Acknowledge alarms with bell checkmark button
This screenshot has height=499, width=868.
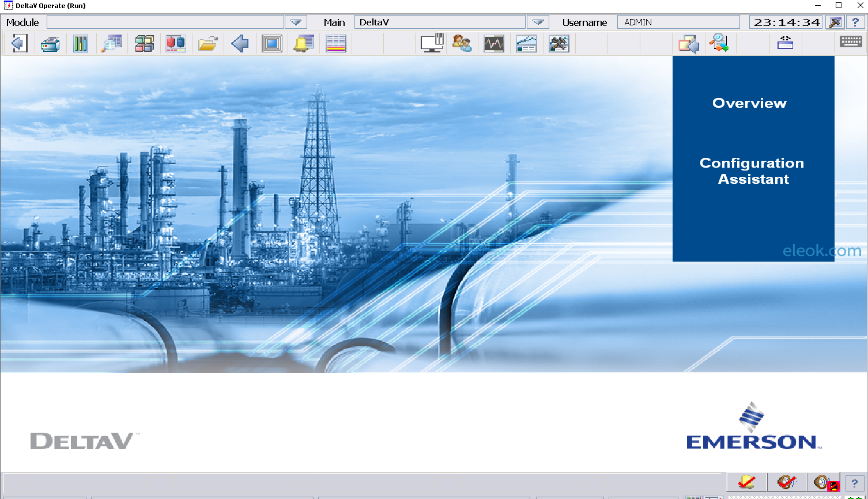click(x=747, y=482)
